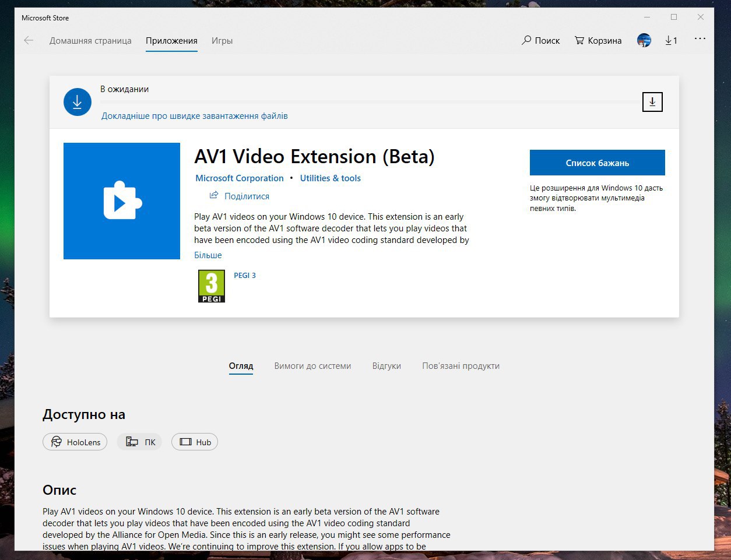Image resolution: width=731 pixels, height=560 pixels.
Task: Open the Домашняя страница tab
Action: click(x=90, y=41)
